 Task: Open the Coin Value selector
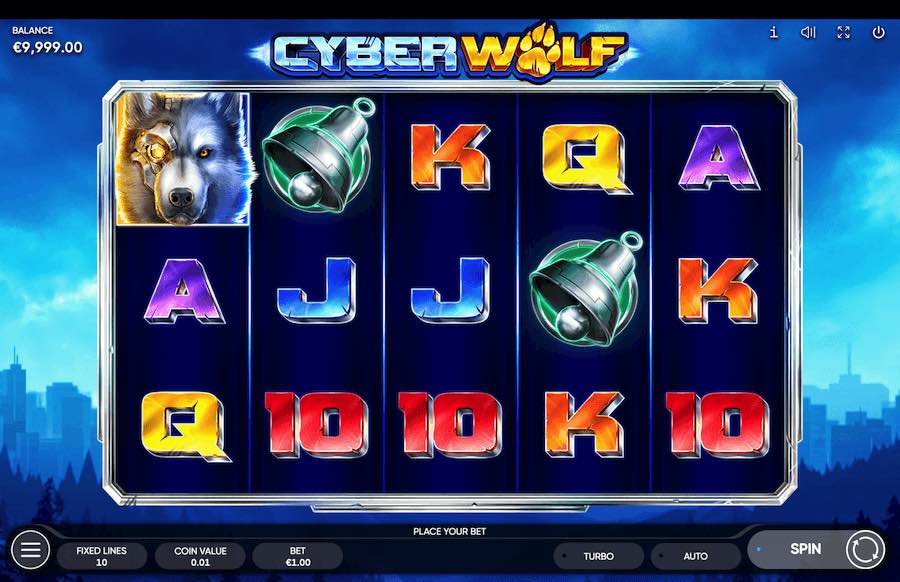[200, 556]
